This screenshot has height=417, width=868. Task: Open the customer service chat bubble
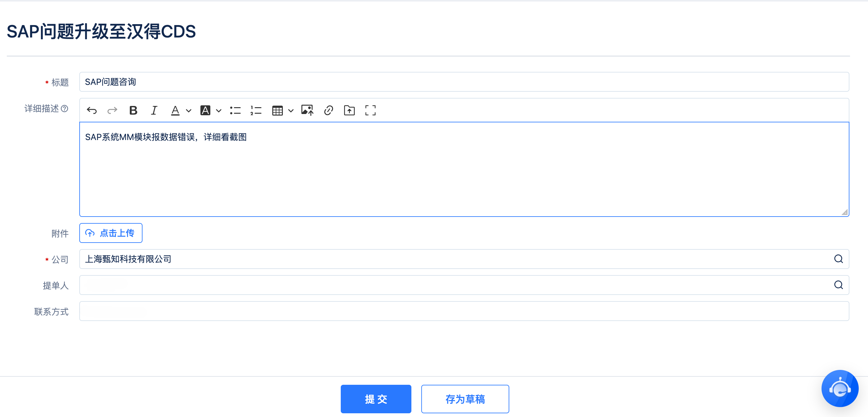[x=840, y=388]
